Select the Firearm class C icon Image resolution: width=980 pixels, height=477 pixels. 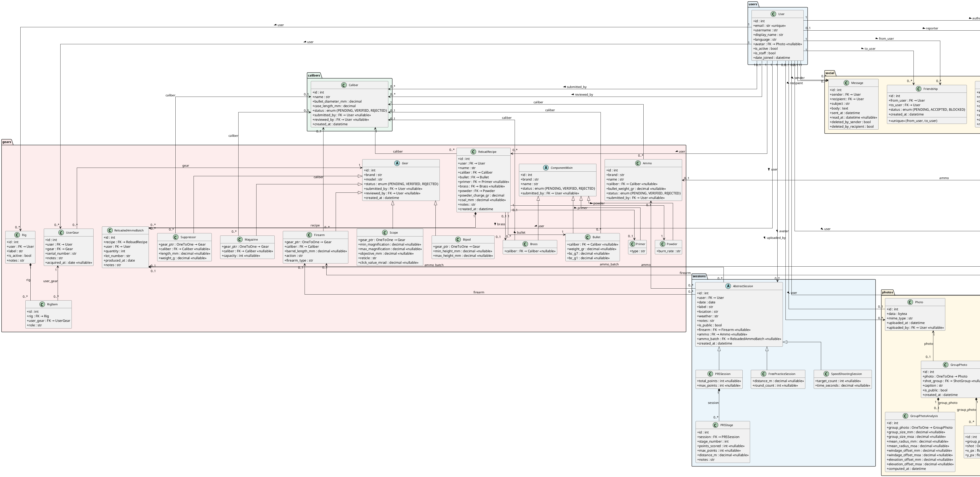(309, 235)
